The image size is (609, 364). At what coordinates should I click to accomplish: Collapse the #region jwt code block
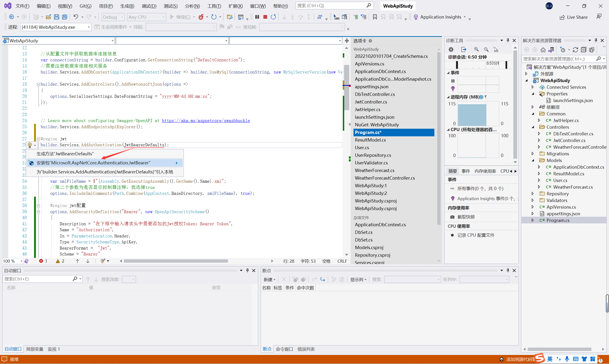coord(38,139)
